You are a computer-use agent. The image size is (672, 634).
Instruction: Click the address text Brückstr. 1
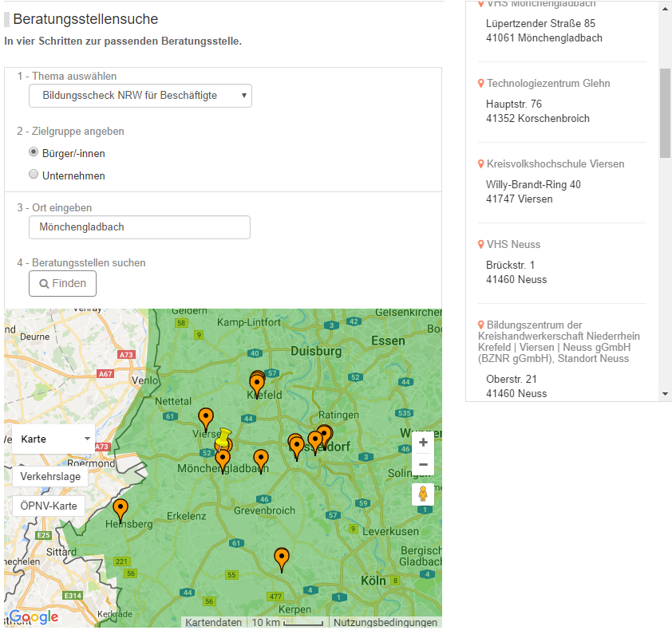[x=510, y=266]
